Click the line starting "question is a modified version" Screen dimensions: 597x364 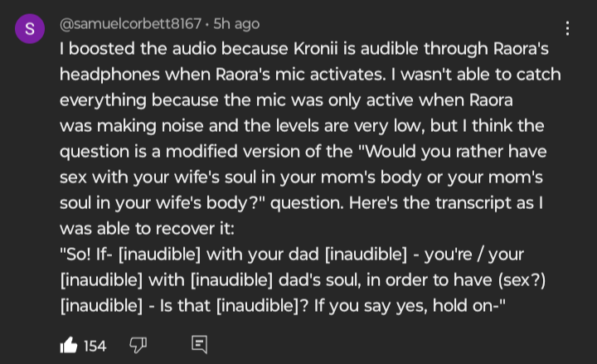click(303, 152)
